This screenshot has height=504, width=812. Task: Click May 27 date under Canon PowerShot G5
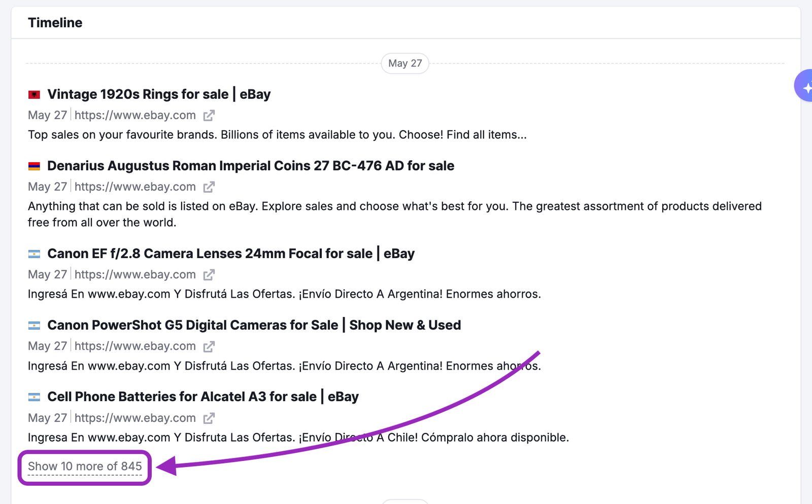(x=47, y=346)
